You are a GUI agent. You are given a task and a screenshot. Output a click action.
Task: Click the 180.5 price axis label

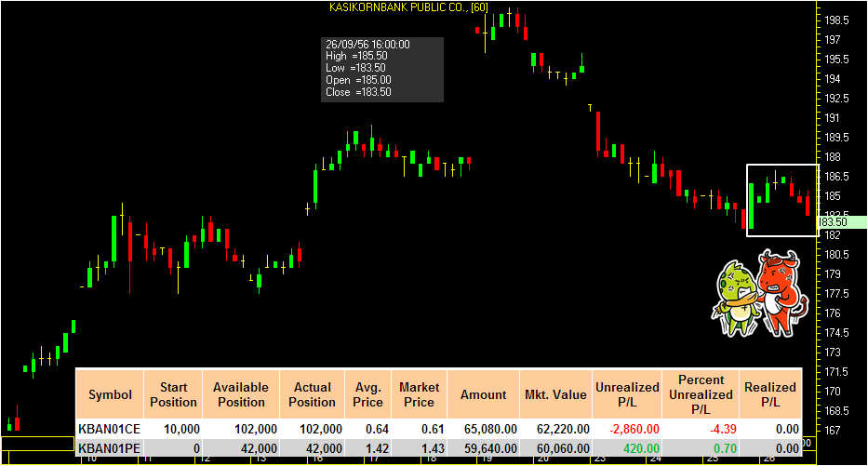pos(836,255)
